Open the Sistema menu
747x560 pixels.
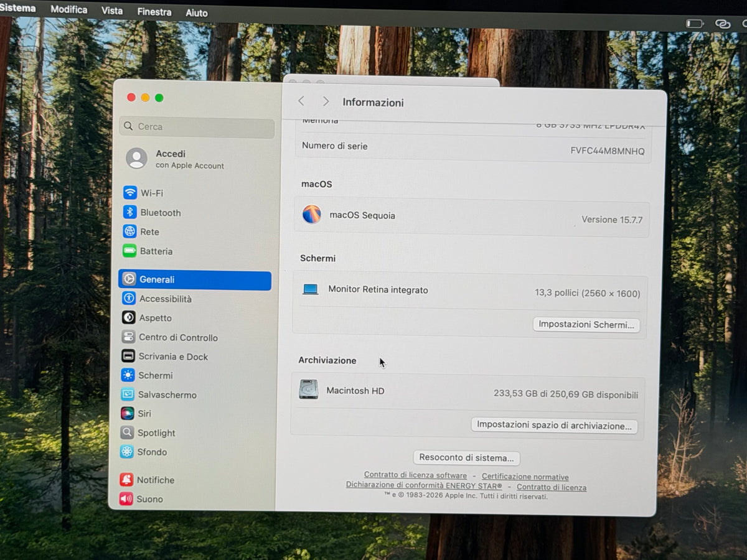point(18,8)
